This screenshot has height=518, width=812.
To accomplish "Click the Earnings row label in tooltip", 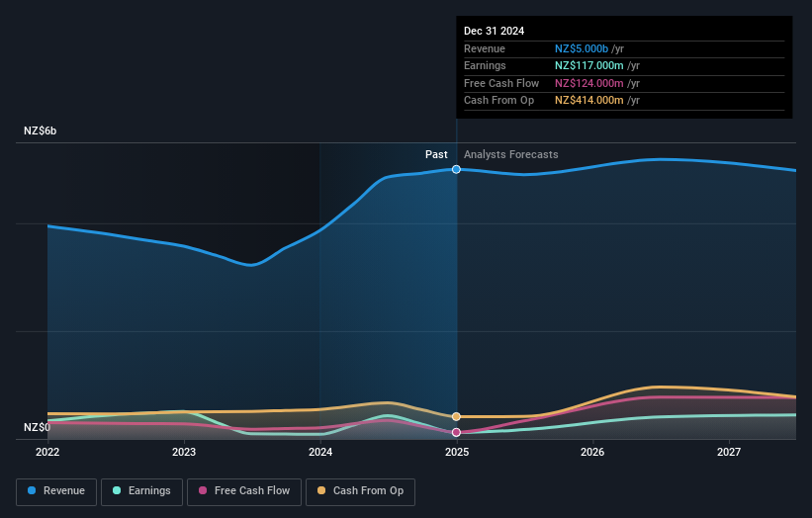I will pyautogui.click(x=485, y=65).
